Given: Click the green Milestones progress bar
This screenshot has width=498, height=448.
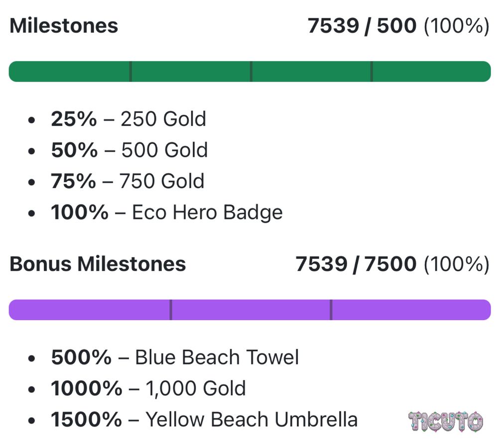Looking at the screenshot, I should tap(249, 72).
